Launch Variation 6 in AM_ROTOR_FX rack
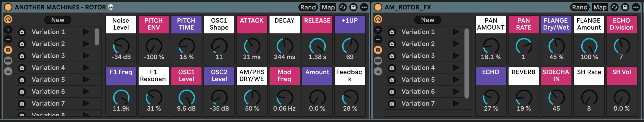644x122 pixels. [456, 92]
